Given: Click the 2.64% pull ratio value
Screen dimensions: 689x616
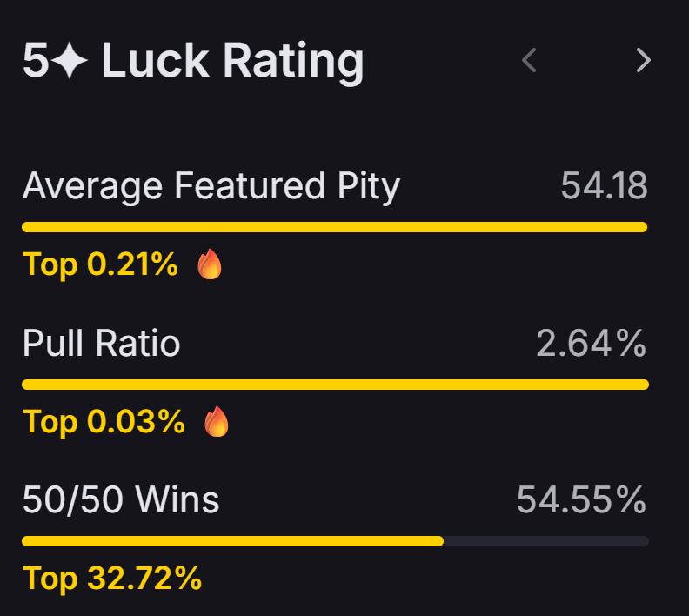Looking at the screenshot, I should pos(592,343).
